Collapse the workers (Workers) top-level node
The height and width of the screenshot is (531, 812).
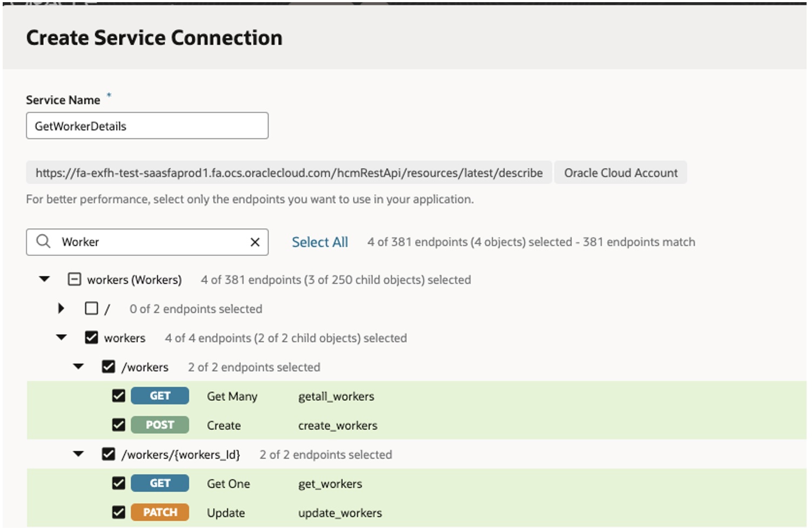point(44,279)
